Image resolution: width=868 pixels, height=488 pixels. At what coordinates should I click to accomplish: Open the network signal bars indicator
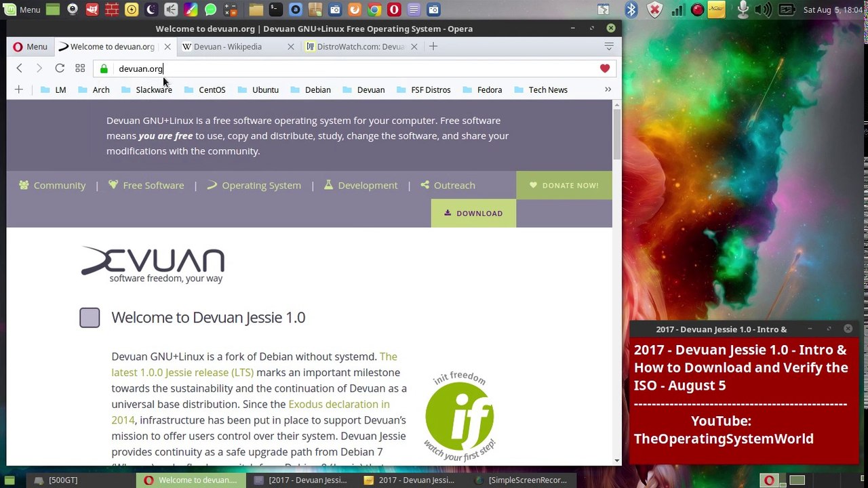tap(677, 9)
